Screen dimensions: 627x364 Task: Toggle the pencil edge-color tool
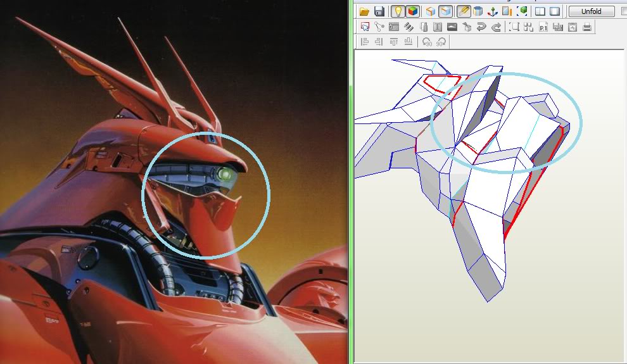pyautogui.click(x=463, y=11)
